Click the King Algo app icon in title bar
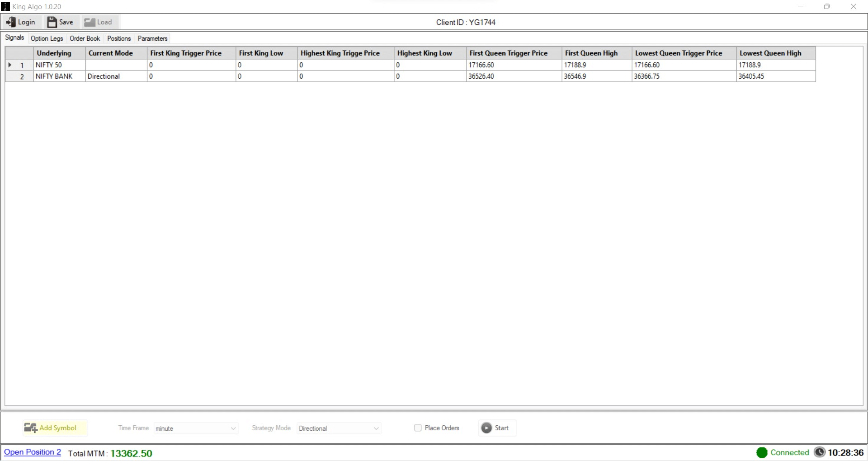 click(x=5, y=6)
